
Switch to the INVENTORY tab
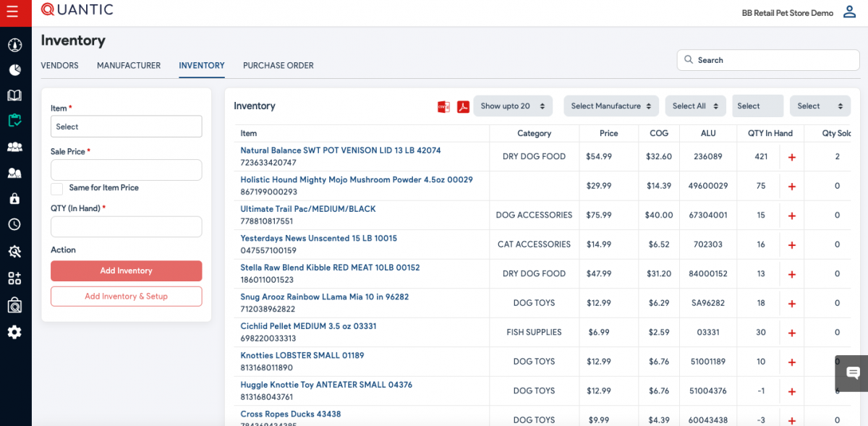[202, 65]
